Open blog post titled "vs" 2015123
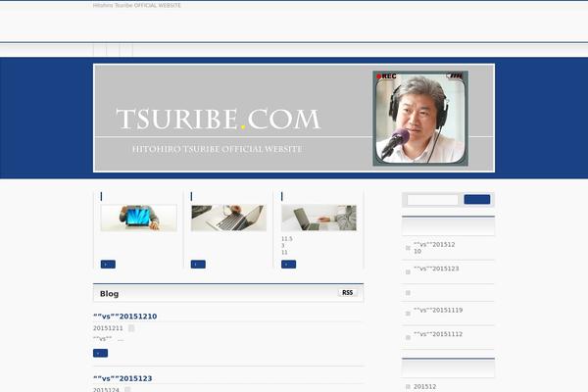Viewport: 588px width, 392px height. (x=122, y=378)
